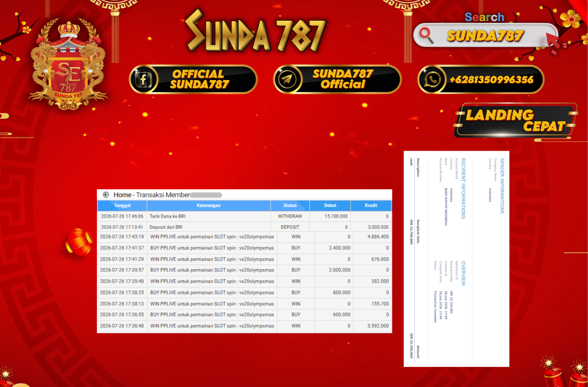Viewport: 588px width, 387px height.
Task: Click the 3.000.000 kredit value
Action: 378,227
